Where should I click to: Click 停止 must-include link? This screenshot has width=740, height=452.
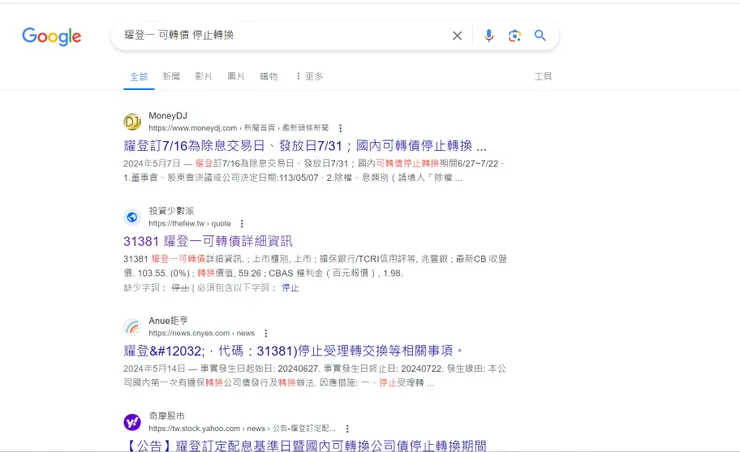pyautogui.click(x=290, y=287)
